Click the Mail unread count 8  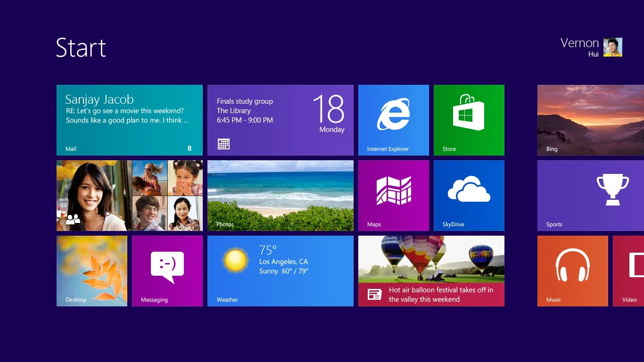tap(190, 148)
